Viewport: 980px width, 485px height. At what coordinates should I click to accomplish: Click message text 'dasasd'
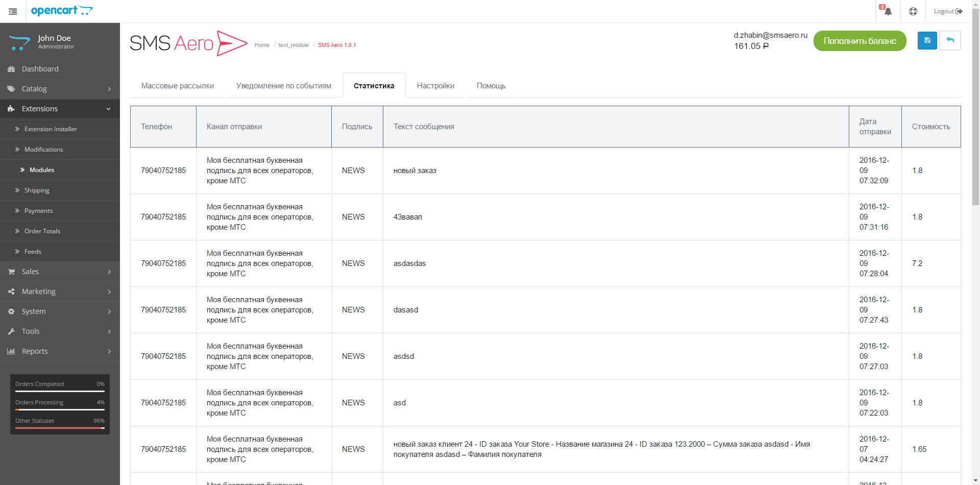(406, 310)
